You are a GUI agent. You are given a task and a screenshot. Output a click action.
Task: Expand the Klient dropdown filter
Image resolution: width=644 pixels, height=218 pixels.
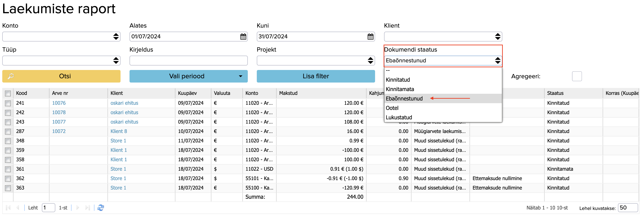pyautogui.click(x=443, y=37)
